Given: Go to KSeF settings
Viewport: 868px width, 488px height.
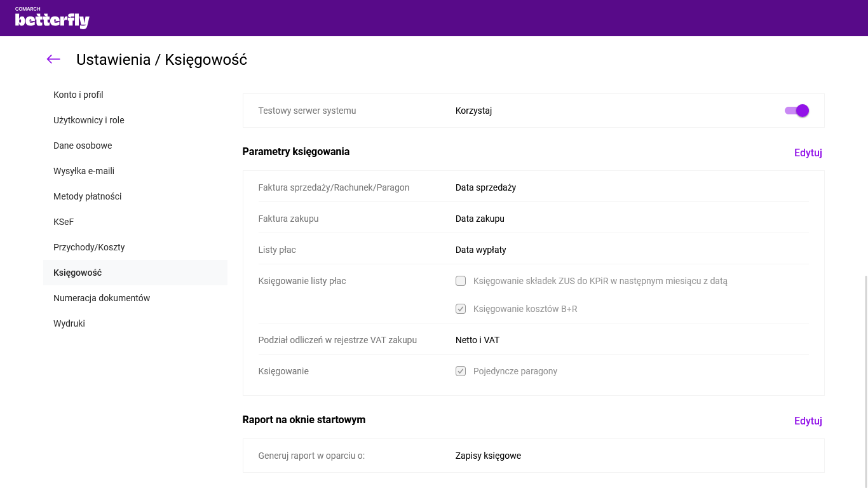Looking at the screenshot, I should pos(64,222).
